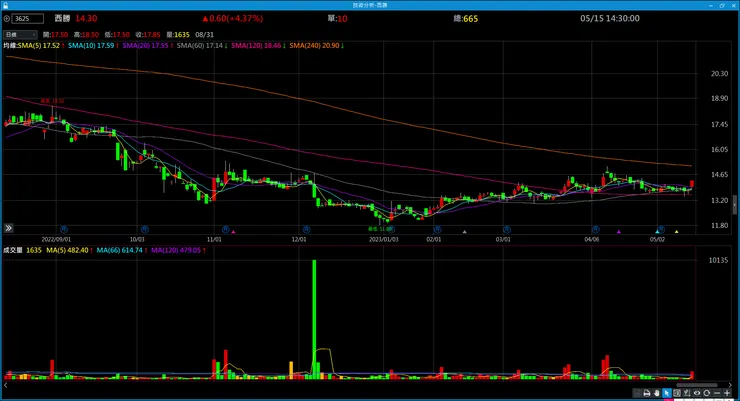
Task: Click the 均線 moving average label
Action: (x=10, y=45)
